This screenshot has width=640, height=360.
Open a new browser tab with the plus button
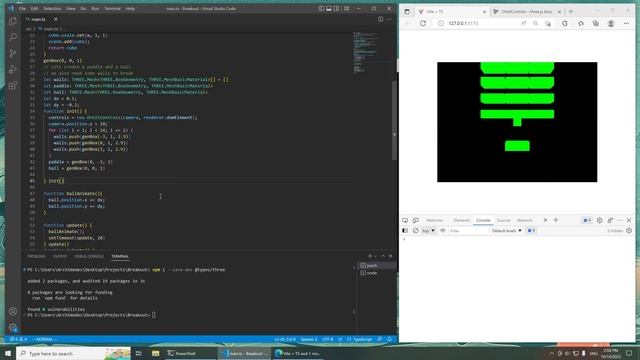[x=571, y=11]
